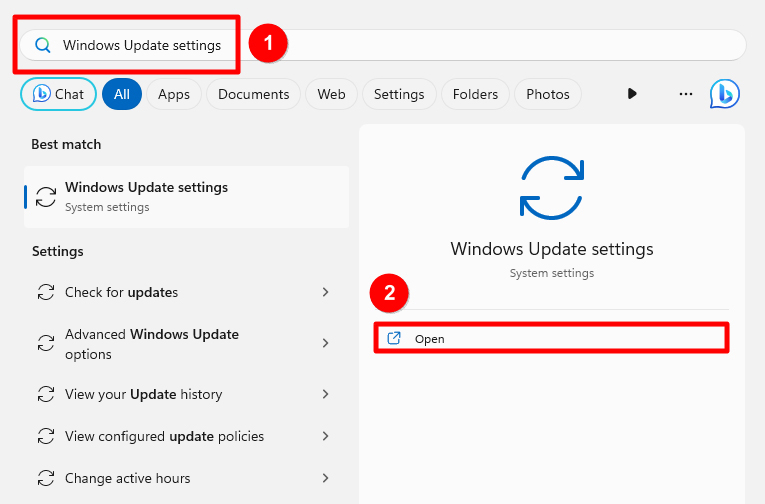
Task: Click System settings under the preview title
Action: coord(552,273)
